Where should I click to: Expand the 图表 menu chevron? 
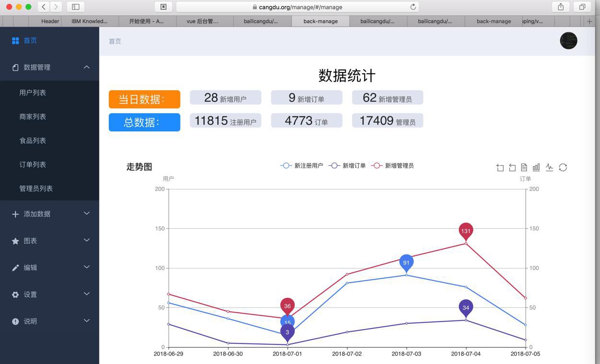(86, 240)
